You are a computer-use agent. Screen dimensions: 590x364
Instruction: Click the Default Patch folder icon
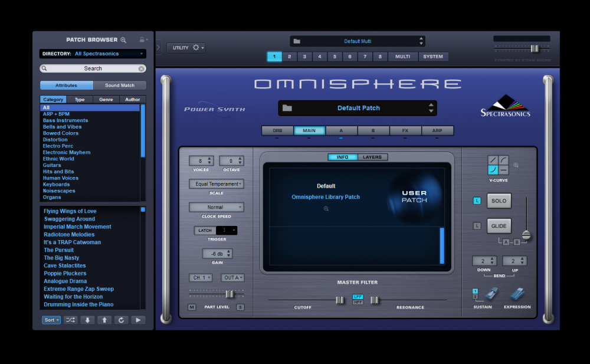tap(287, 108)
